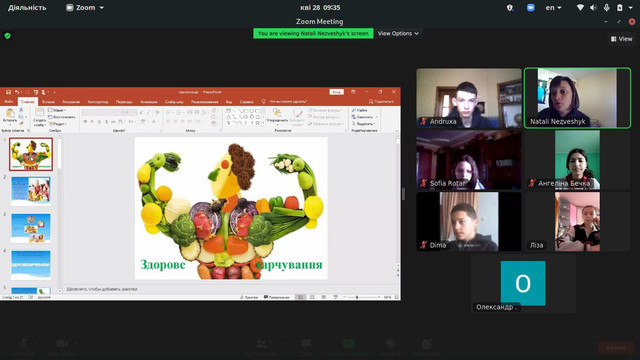Click the New Slide (Создать слайд) icon

click(x=39, y=113)
